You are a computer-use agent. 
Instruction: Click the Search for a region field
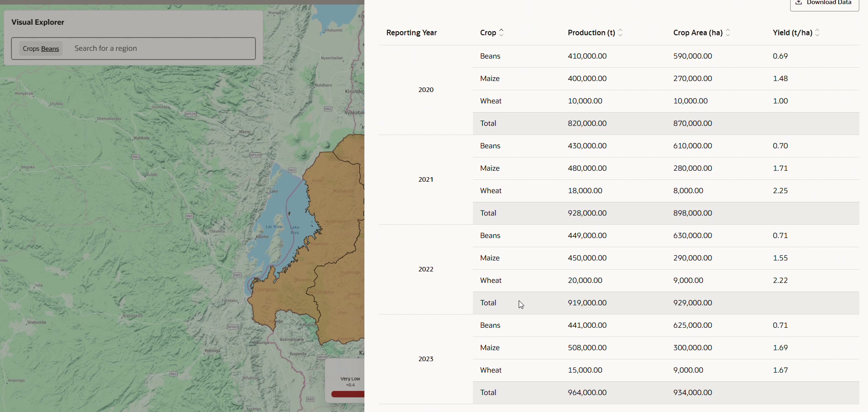pos(163,49)
